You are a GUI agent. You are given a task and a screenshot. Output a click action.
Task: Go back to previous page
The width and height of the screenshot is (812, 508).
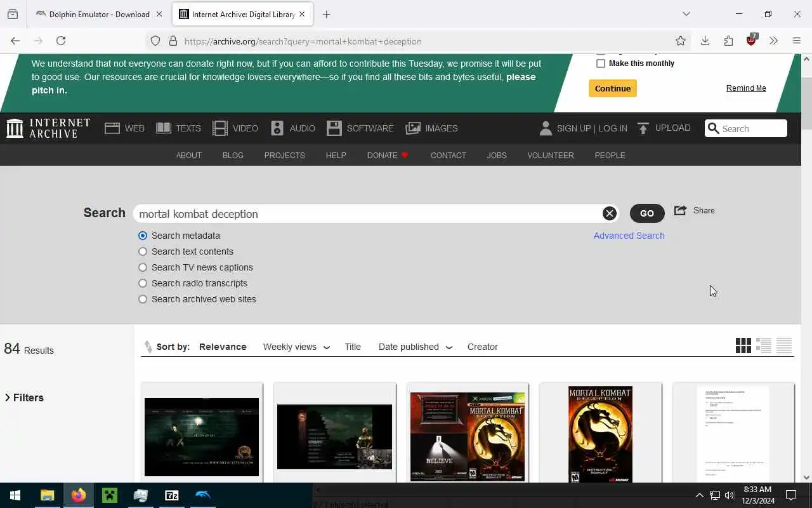coord(15,41)
